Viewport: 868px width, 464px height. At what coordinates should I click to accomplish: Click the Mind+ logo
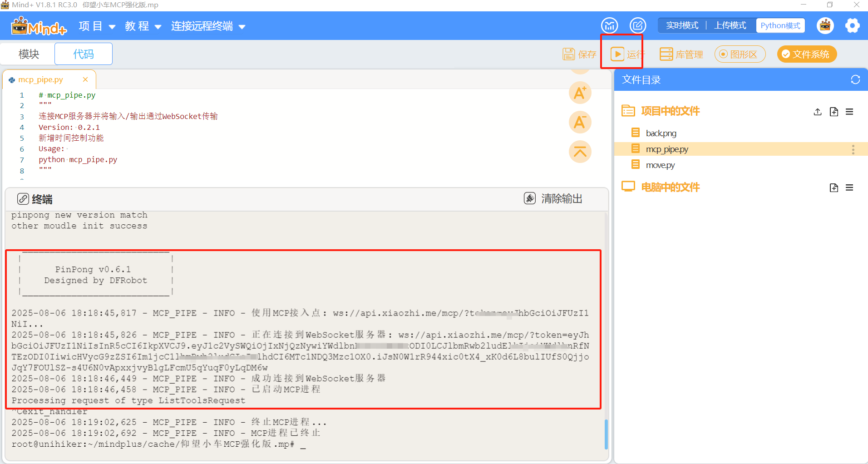pyautogui.click(x=39, y=26)
